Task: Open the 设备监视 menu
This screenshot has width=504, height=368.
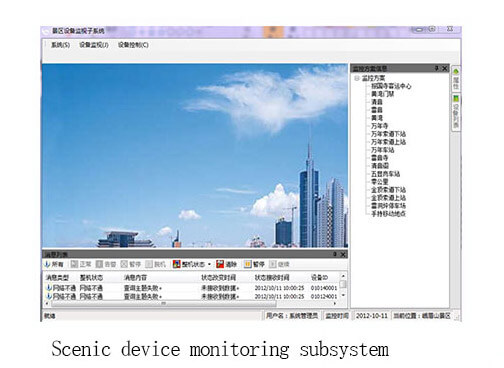Action: [x=94, y=45]
